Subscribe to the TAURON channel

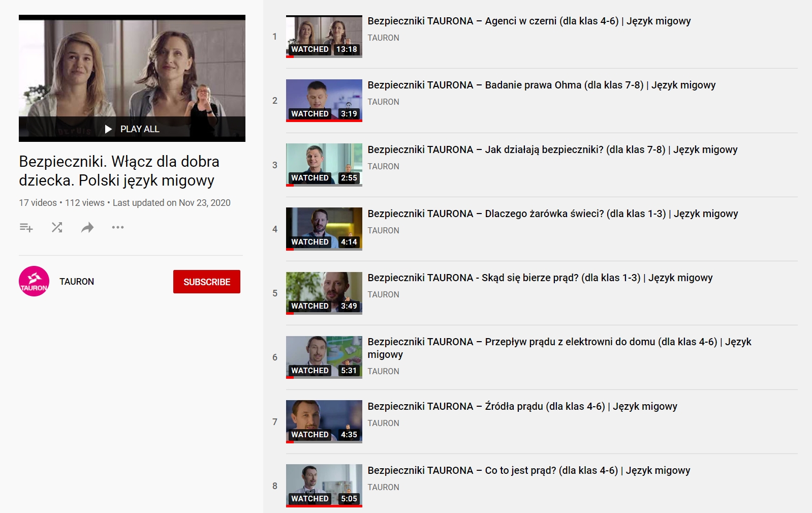[x=206, y=282]
